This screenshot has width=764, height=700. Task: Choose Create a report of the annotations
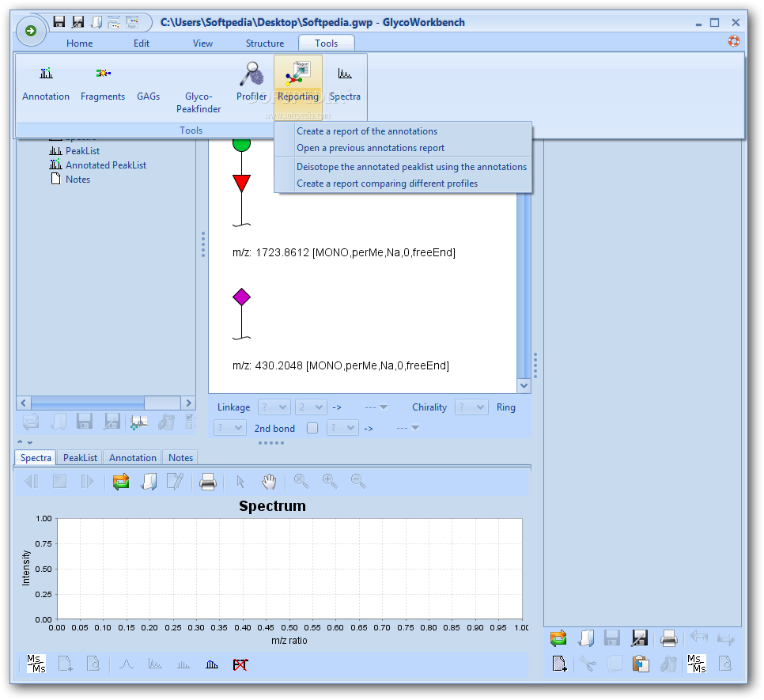pos(367,131)
